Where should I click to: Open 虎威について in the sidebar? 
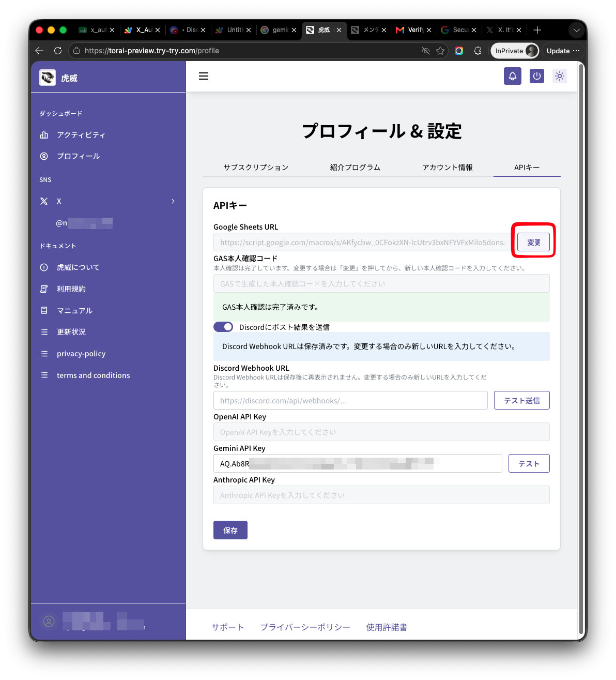(x=78, y=267)
